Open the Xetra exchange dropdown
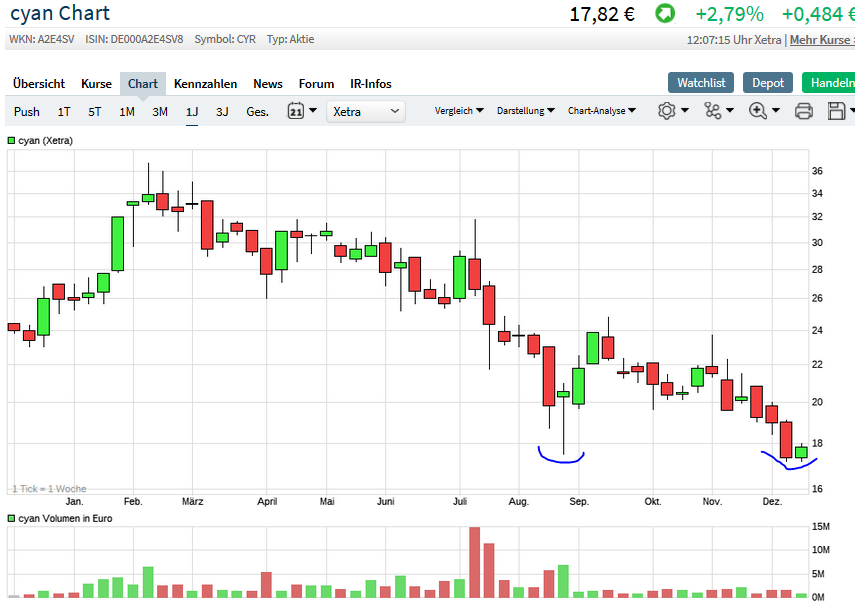The height and width of the screenshot is (607, 855). point(366,112)
